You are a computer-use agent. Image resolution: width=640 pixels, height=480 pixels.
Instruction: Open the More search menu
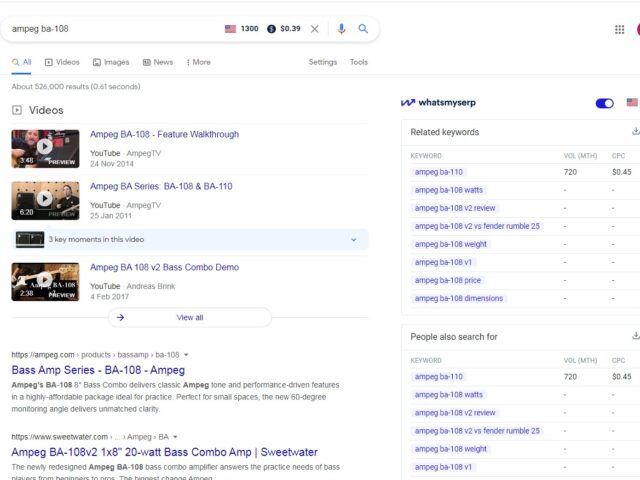199,62
